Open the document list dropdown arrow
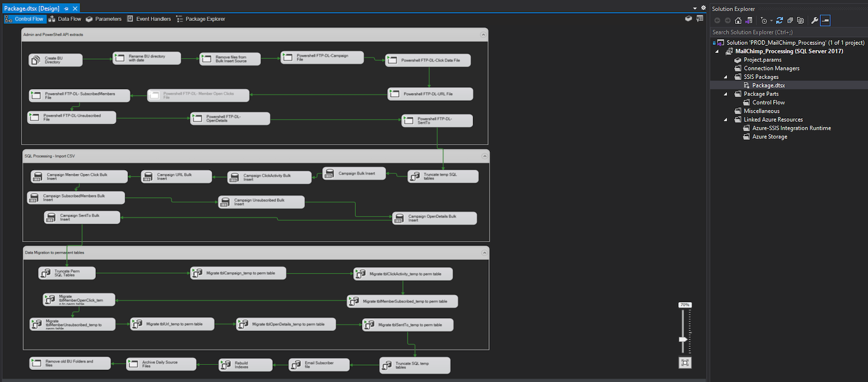868x382 pixels. tap(695, 9)
